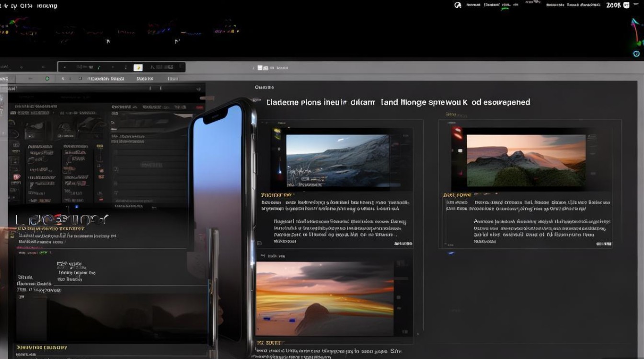Toggle the small white square in the gray bar
The height and width of the screenshot is (359, 644).
click(260, 68)
